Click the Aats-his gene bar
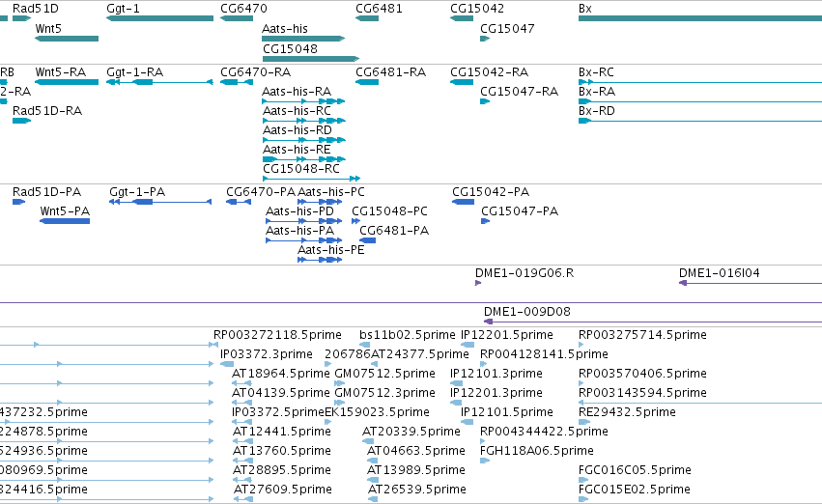The width and height of the screenshot is (822, 504). (303, 39)
